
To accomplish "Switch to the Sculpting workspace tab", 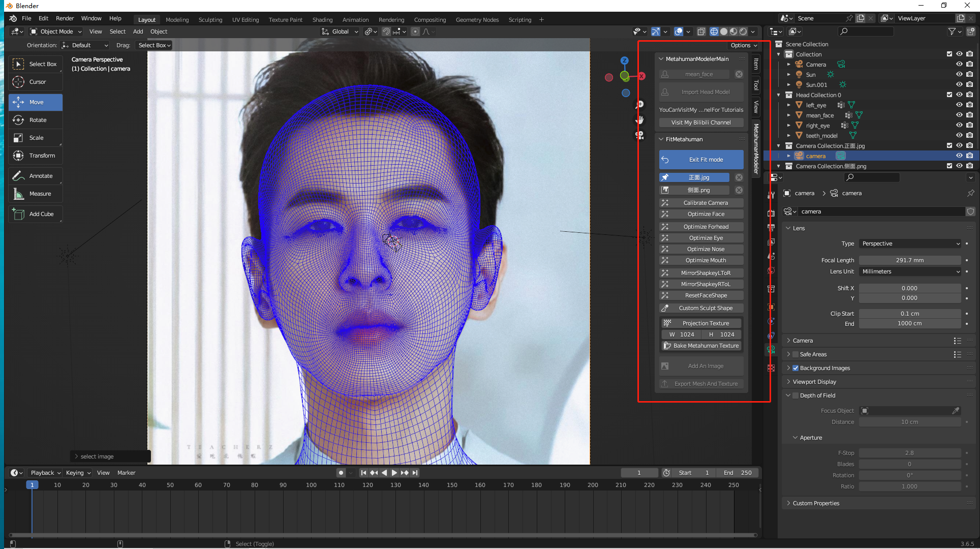I will 210,20.
